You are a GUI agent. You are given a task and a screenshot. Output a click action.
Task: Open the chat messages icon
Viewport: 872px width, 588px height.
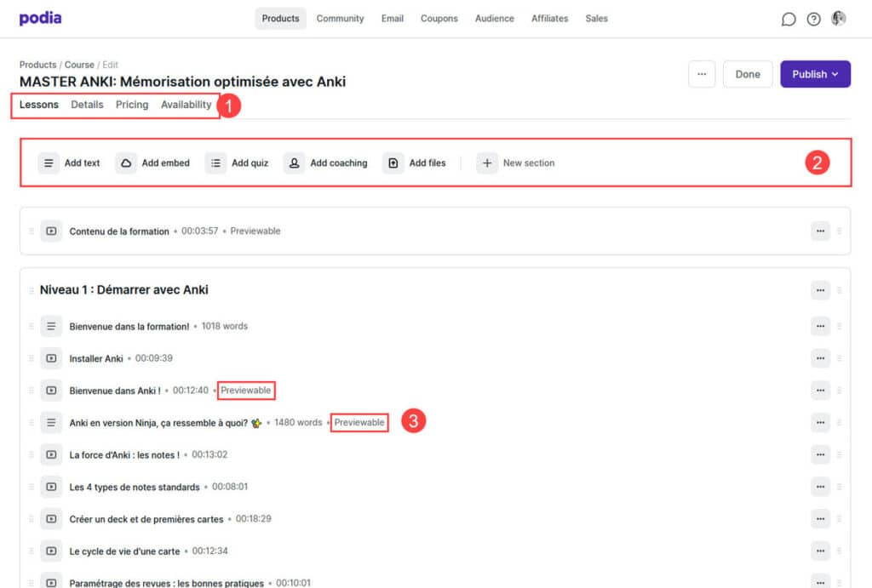[788, 20]
